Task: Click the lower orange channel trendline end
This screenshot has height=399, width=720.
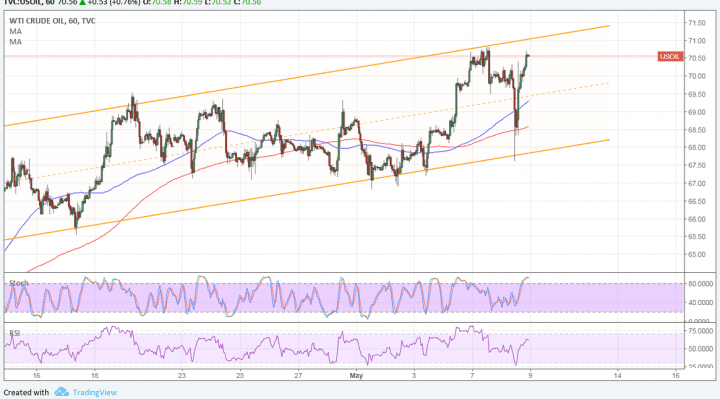Action: (x=609, y=140)
